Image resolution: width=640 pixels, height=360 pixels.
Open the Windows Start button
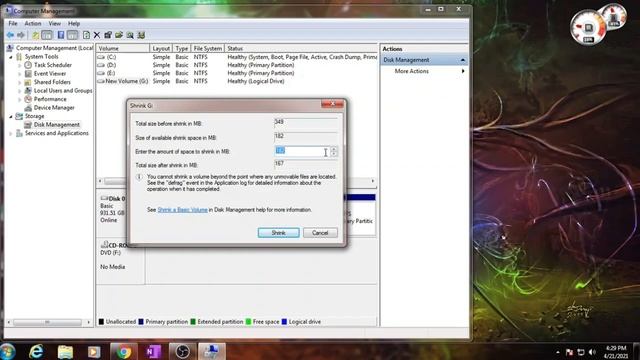tap(7, 351)
